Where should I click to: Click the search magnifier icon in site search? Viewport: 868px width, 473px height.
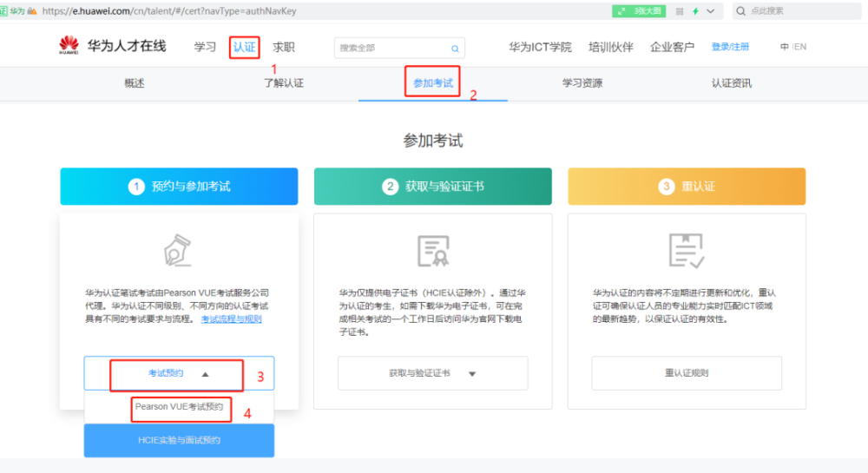tap(455, 49)
